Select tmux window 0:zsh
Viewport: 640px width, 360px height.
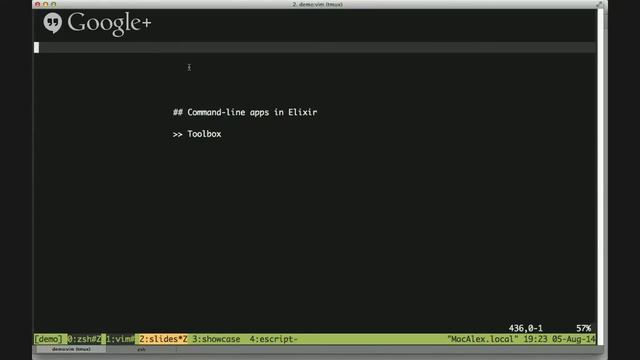click(84, 339)
